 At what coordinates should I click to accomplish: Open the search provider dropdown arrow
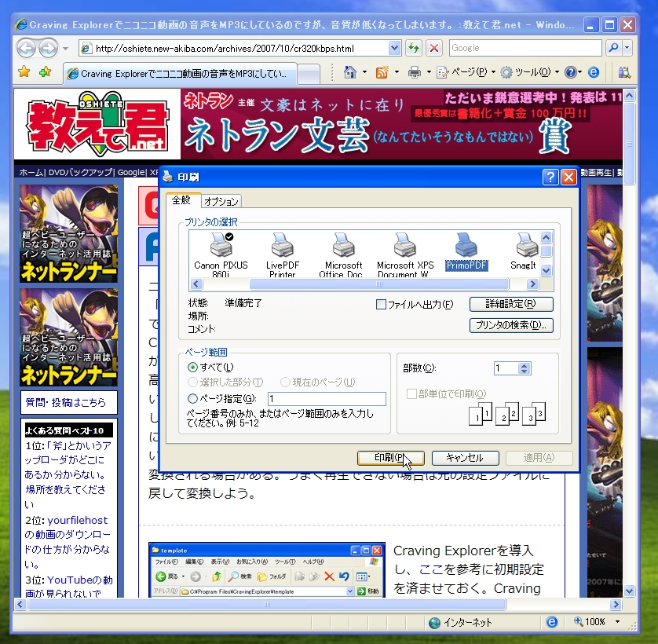pyautogui.click(x=627, y=48)
